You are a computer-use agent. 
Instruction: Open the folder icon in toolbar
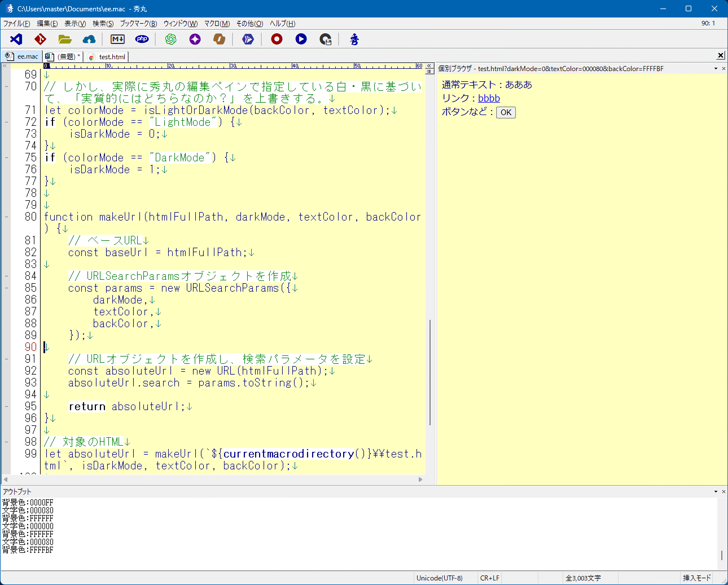(65, 39)
